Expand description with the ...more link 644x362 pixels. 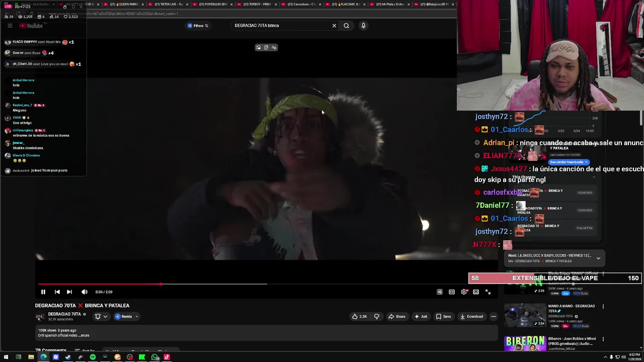tap(84, 335)
